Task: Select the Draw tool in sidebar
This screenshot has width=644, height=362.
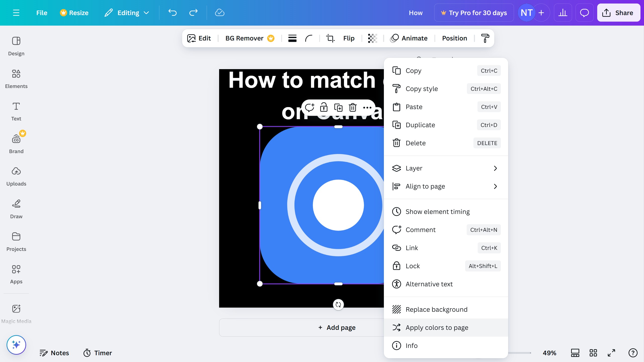Action: pyautogui.click(x=16, y=209)
